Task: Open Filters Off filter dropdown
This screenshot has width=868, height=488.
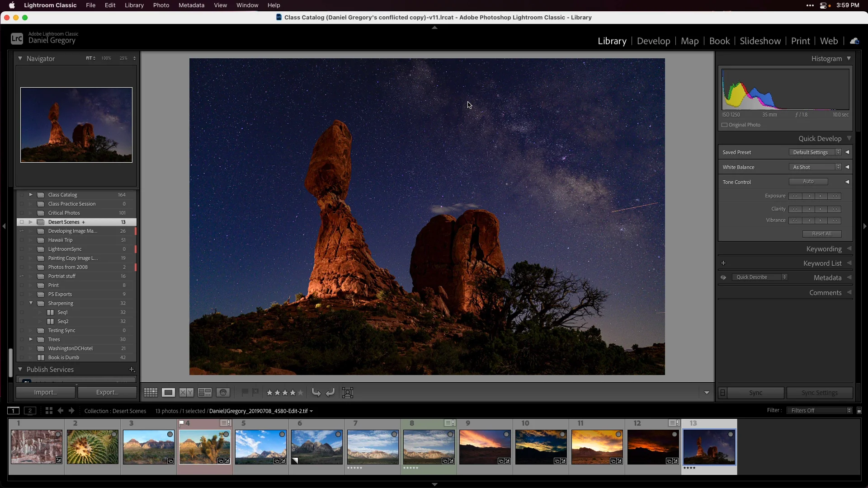Action: click(819, 411)
